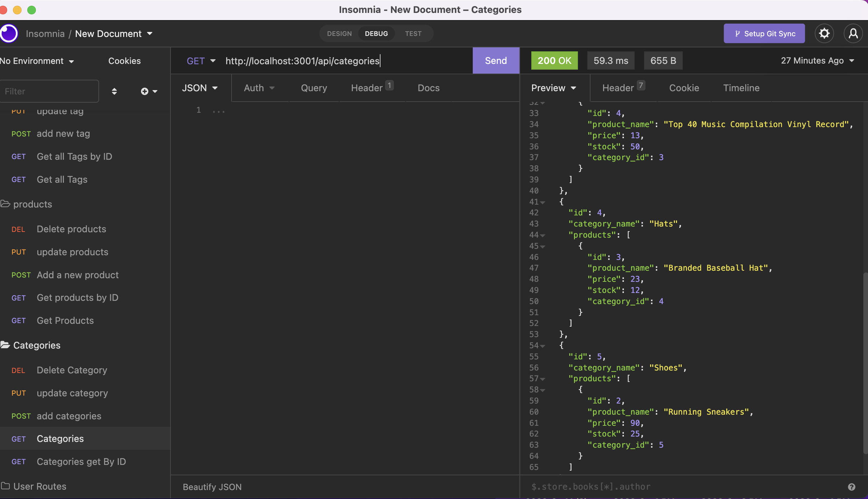Open the GET method dropdown

click(201, 61)
